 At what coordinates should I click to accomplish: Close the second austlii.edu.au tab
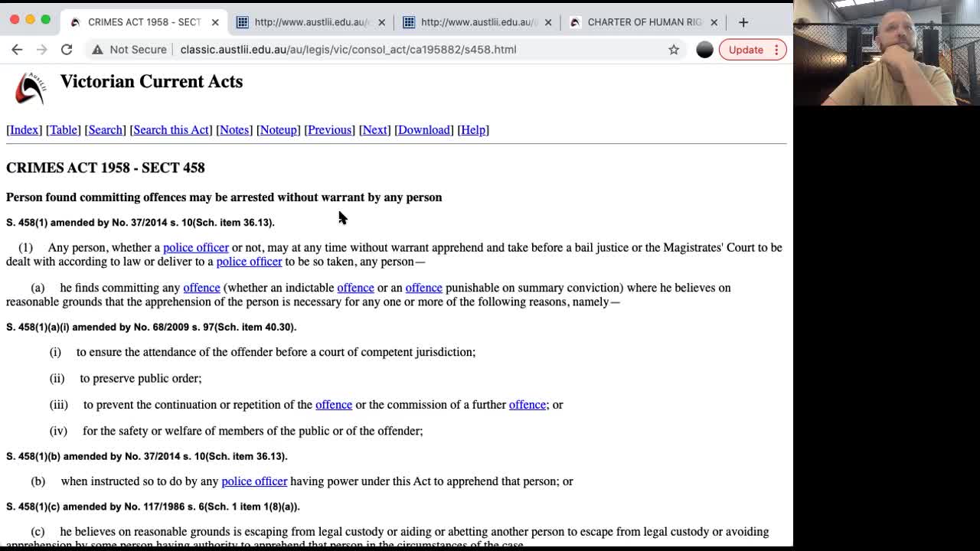pos(381,22)
